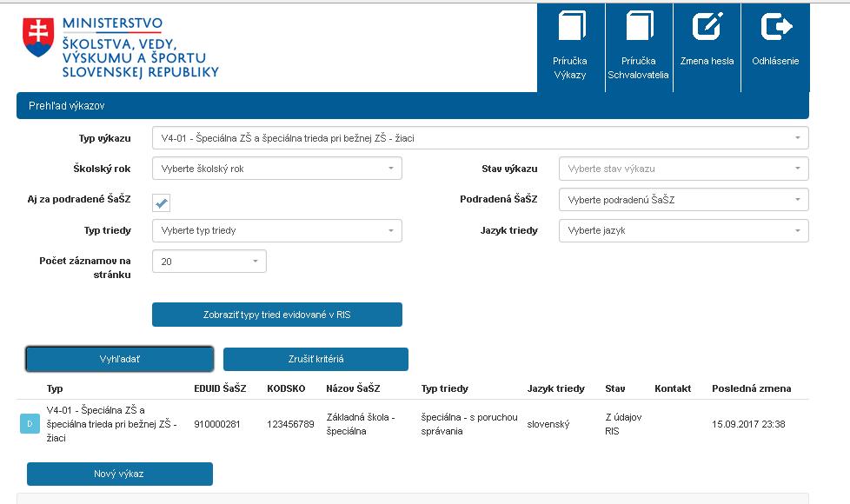The width and height of the screenshot is (850, 504).
Task: Click the Zrušiť kritériá button
Action: point(315,359)
